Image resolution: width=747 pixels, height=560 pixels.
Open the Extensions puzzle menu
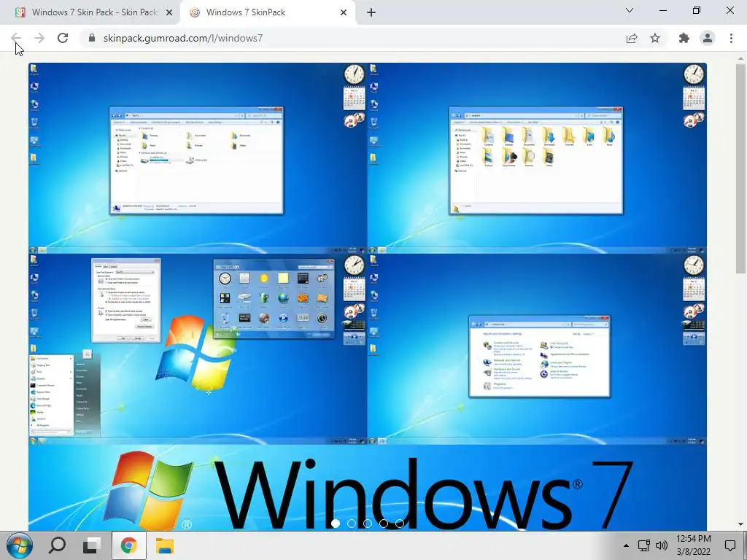[x=684, y=38]
